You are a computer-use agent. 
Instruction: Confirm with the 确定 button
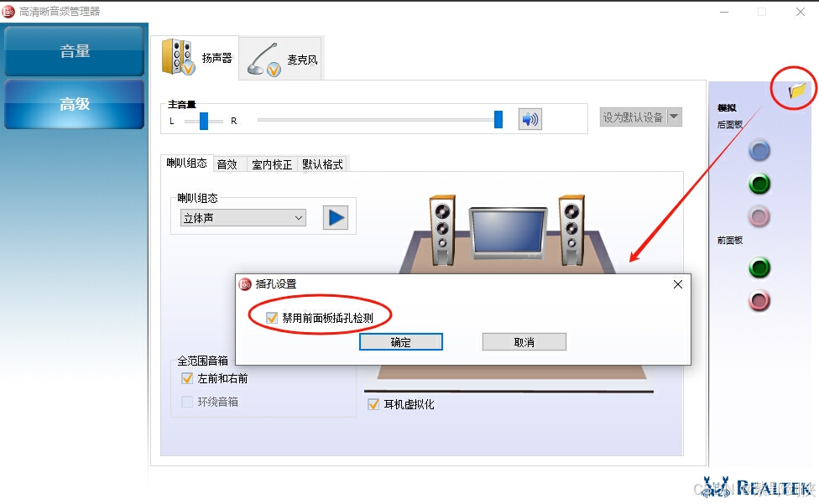coord(400,342)
